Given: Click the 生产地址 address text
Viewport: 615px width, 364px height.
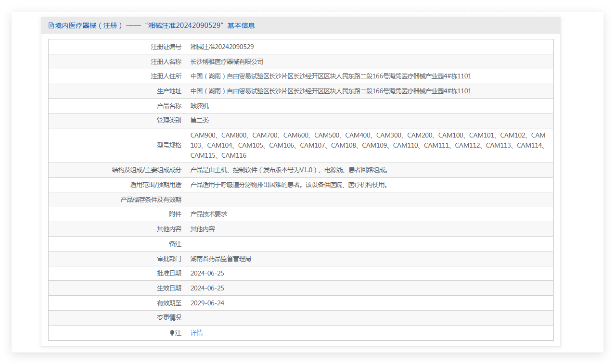Looking at the screenshot, I should 331,91.
